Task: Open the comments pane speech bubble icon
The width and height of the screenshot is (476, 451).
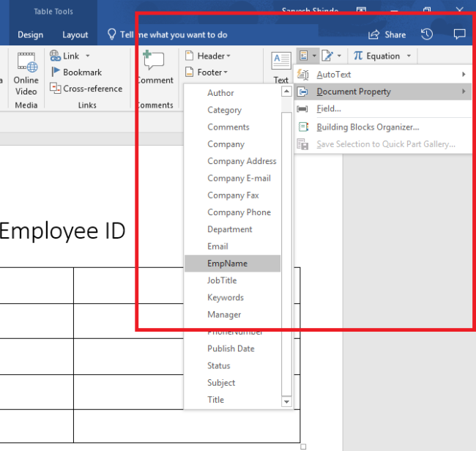Action: point(459,34)
